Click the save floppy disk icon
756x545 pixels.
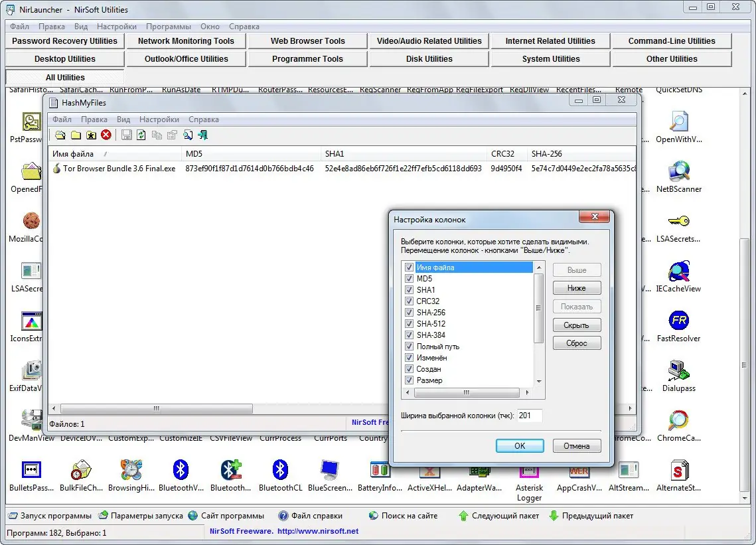[126, 135]
